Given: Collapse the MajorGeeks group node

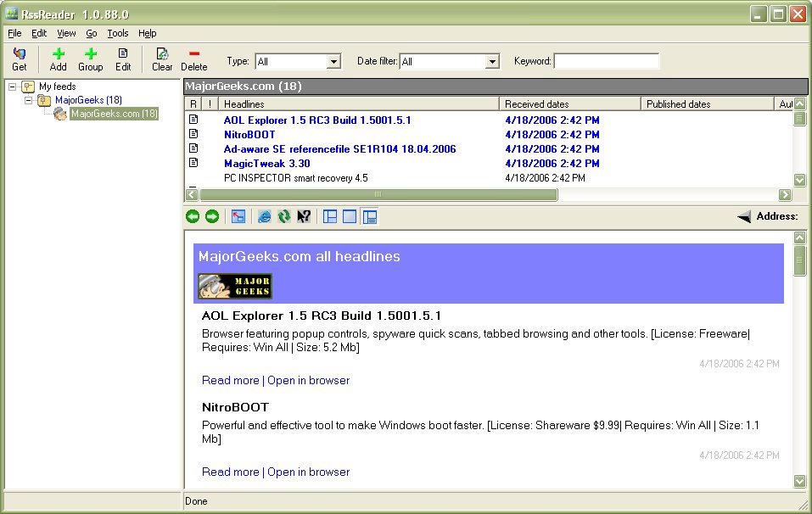Looking at the screenshot, I should tap(28, 100).
